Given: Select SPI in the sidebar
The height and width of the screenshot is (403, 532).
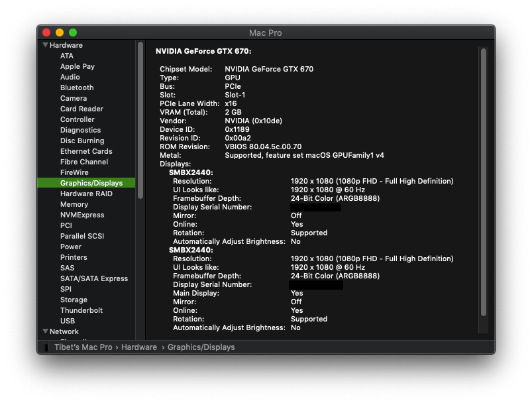Looking at the screenshot, I should point(66,289).
